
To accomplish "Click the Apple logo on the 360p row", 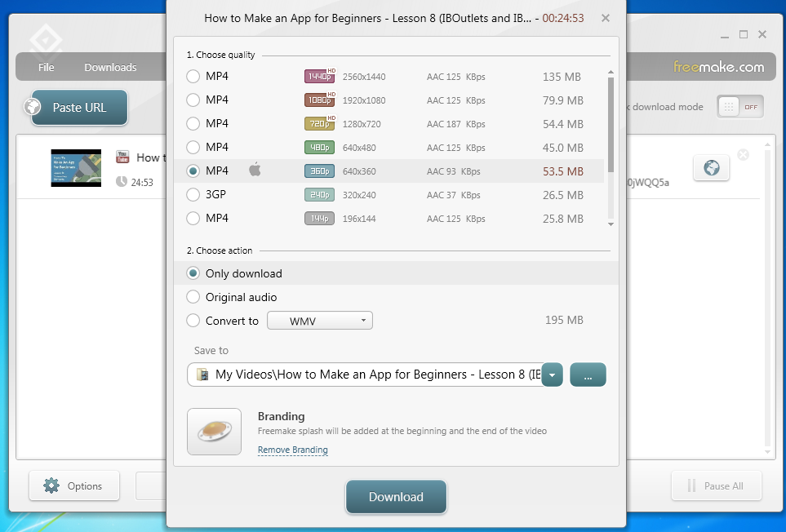I will 255,170.
